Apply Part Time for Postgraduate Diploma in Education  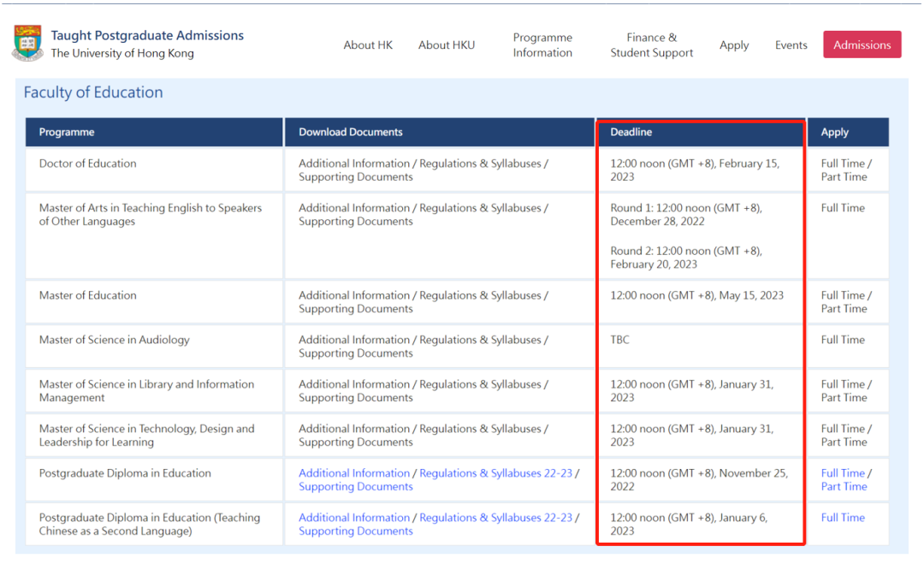[x=844, y=486]
